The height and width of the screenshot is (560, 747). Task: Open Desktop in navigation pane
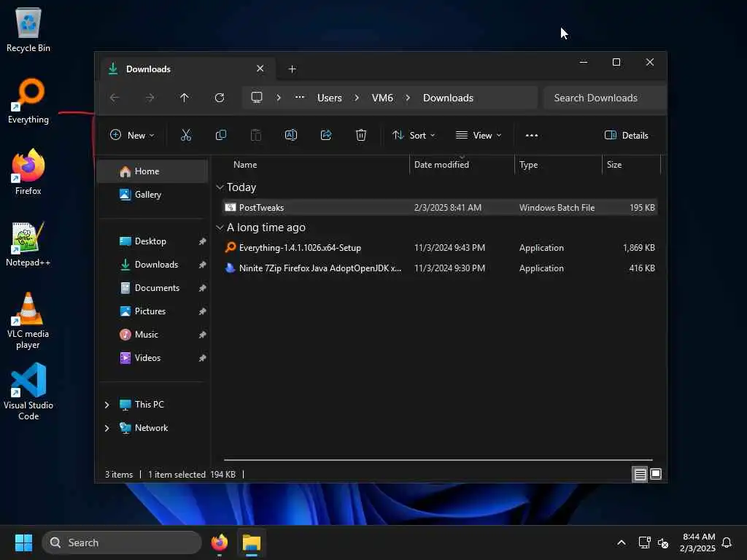coord(152,241)
